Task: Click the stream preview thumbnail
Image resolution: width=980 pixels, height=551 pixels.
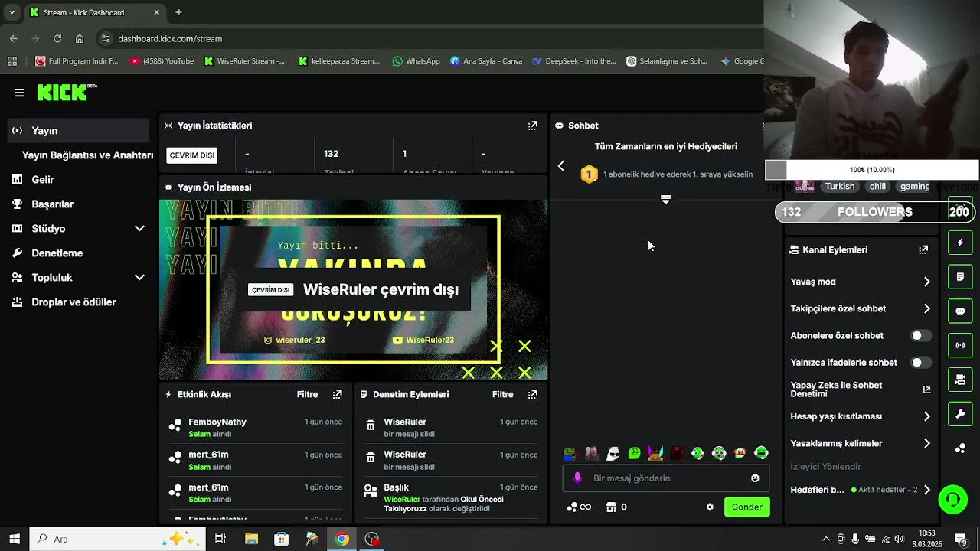Action: (x=353, y=289)
